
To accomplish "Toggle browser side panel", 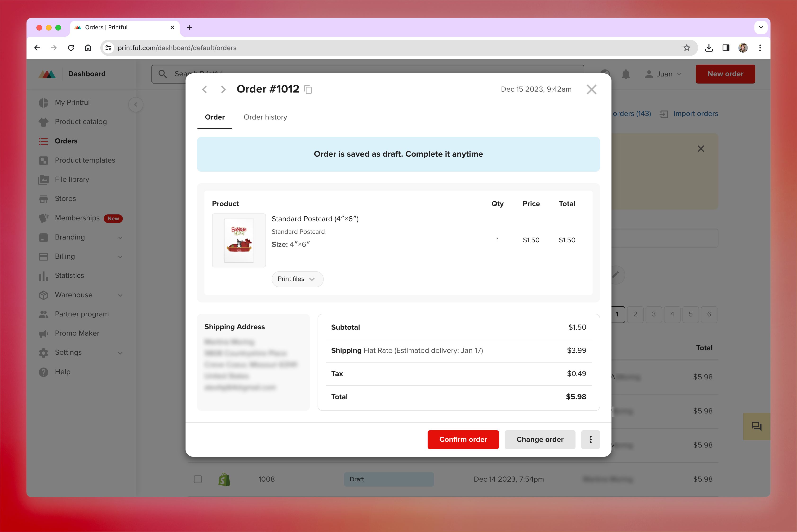I will [x=726, y=48].
